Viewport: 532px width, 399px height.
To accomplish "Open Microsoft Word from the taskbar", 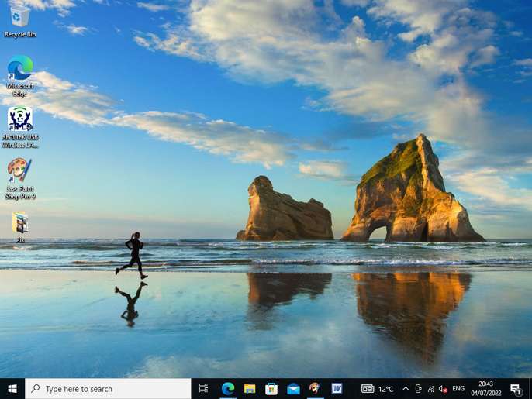I will point(337,388).
